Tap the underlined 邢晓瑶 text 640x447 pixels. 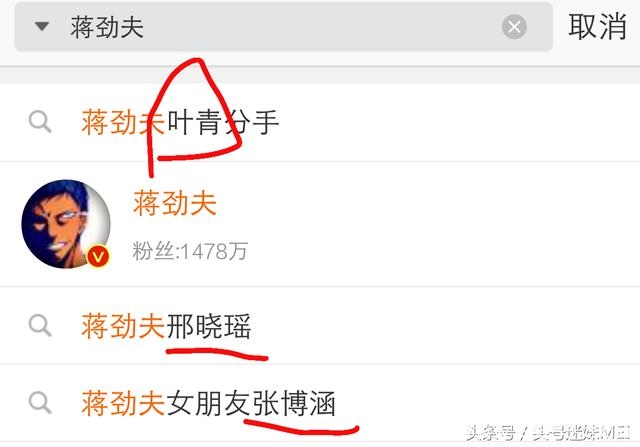(209, 326)
